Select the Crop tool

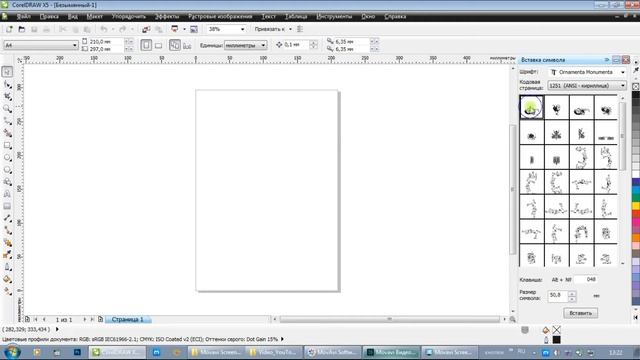(7, 97)
